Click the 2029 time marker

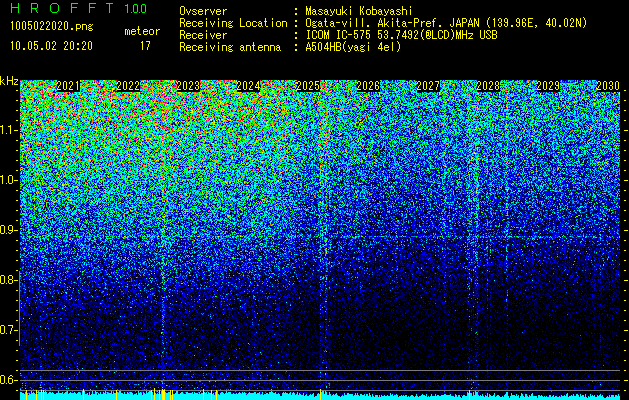point(548,86)
